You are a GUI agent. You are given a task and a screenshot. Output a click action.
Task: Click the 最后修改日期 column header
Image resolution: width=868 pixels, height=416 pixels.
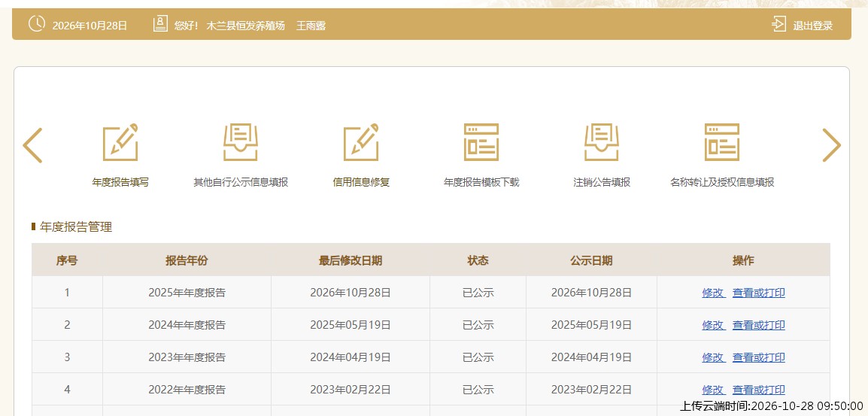pos(351,260)
